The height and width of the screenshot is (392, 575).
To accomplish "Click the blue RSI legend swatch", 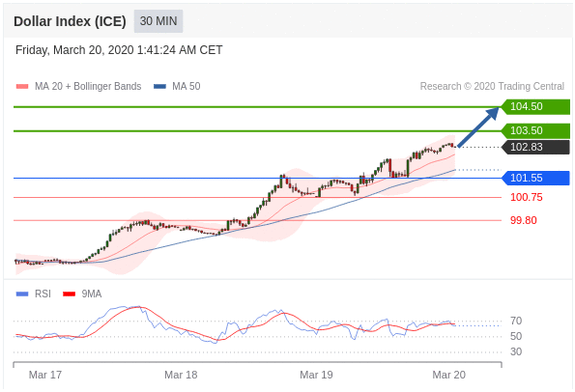I will (x=22, y=294).
